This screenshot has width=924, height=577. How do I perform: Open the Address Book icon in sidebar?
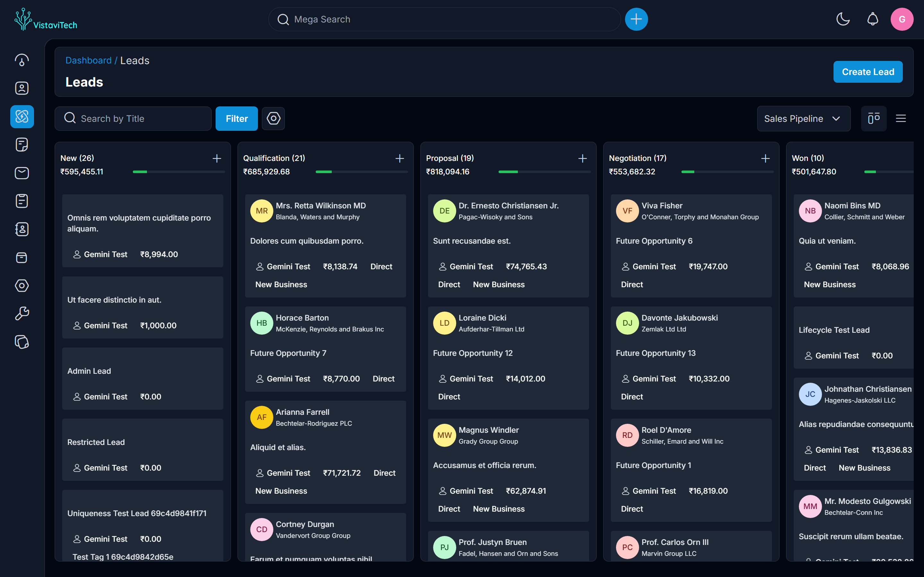(x=22, y=229)
